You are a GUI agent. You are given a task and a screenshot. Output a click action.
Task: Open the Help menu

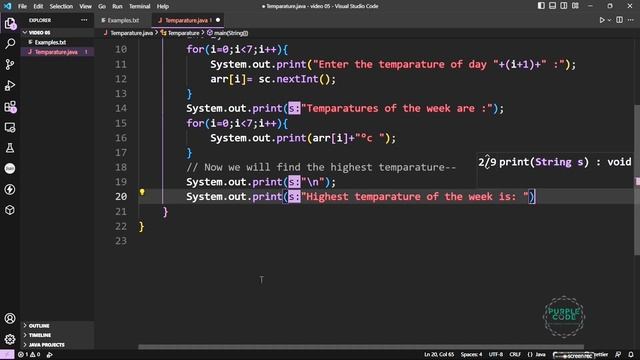163,6
